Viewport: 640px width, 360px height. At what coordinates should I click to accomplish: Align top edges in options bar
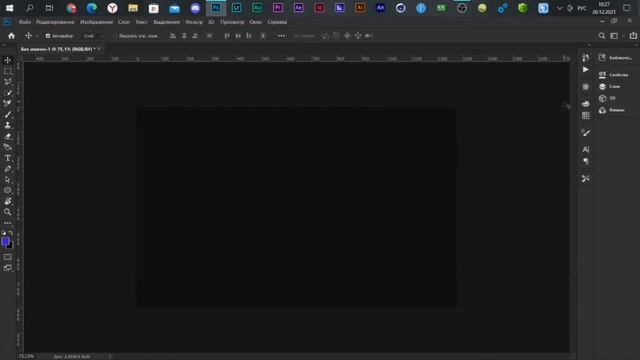(x=227, y=36)
